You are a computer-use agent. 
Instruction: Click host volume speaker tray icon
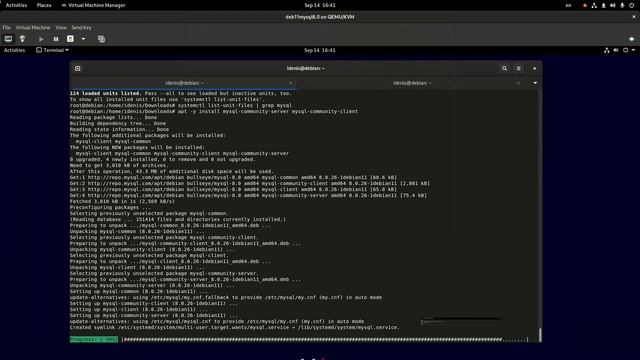(x=613, y=5)
